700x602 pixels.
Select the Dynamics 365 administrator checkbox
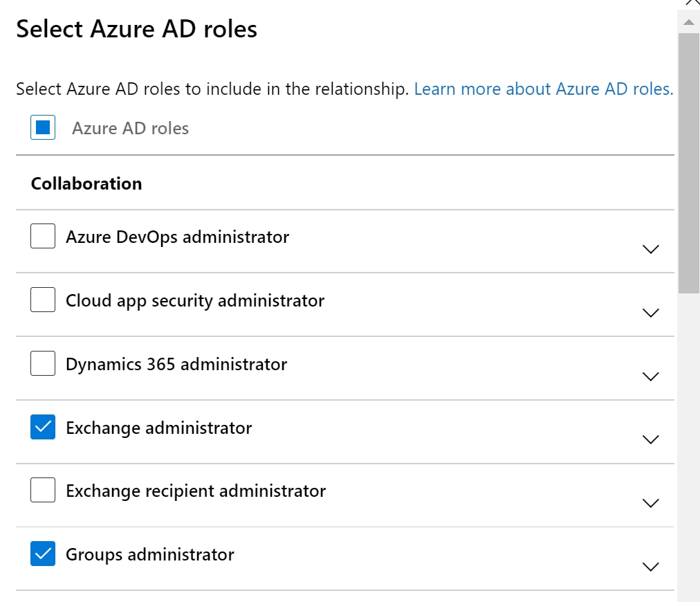pos(43,363)
